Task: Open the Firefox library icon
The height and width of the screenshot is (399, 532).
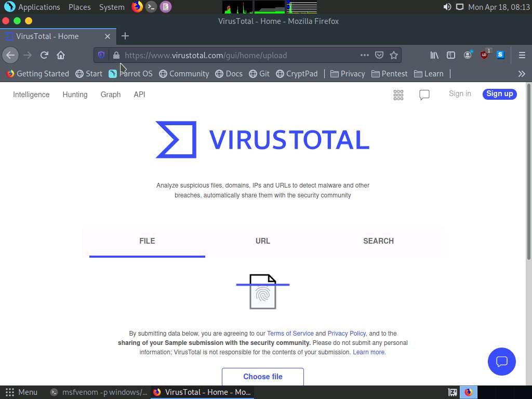Action: [434, 55]
